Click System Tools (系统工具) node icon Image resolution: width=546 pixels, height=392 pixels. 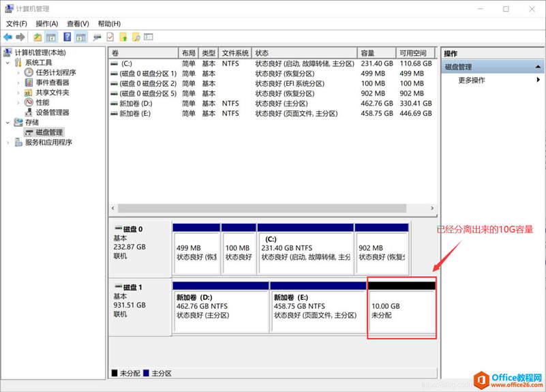tap(18, 63)
